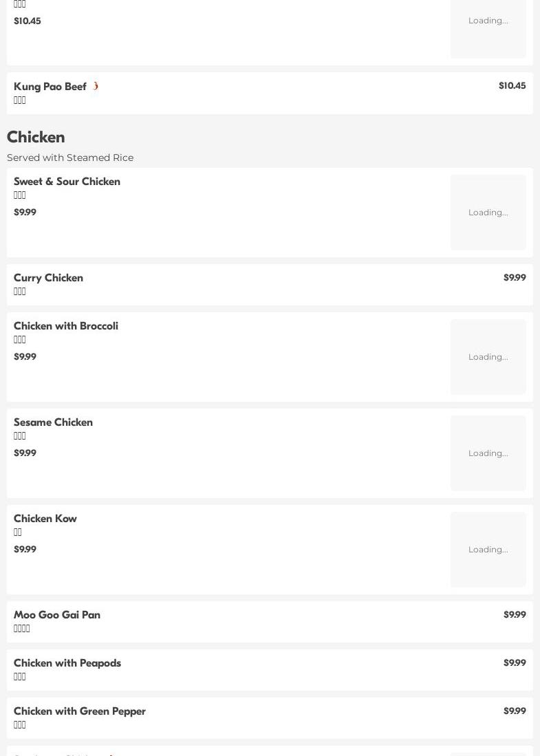
Task: Click the $10.45 price on Kung Pao Beef
Action: [512, 86]
